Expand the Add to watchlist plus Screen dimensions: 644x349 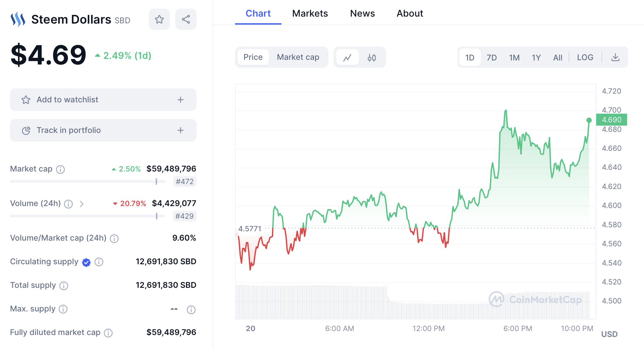coord(181,100)
